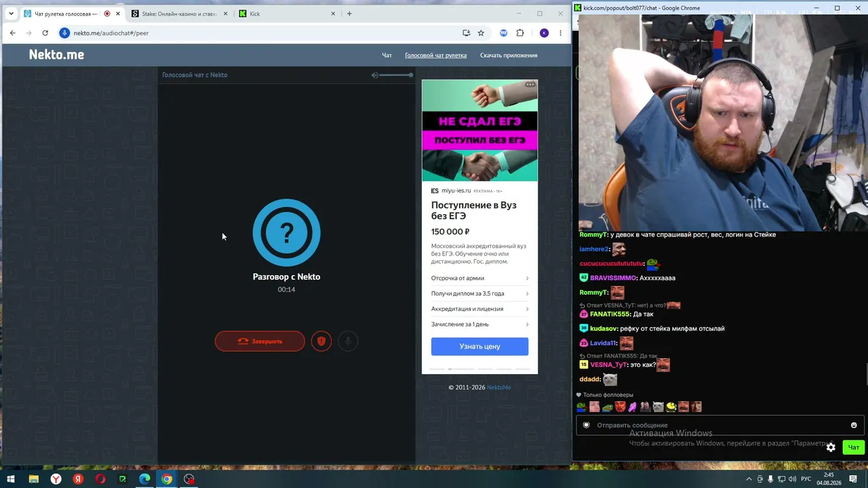Click the green Чат send button
Viewport: 868px width, 488px height.
(853, 447)
